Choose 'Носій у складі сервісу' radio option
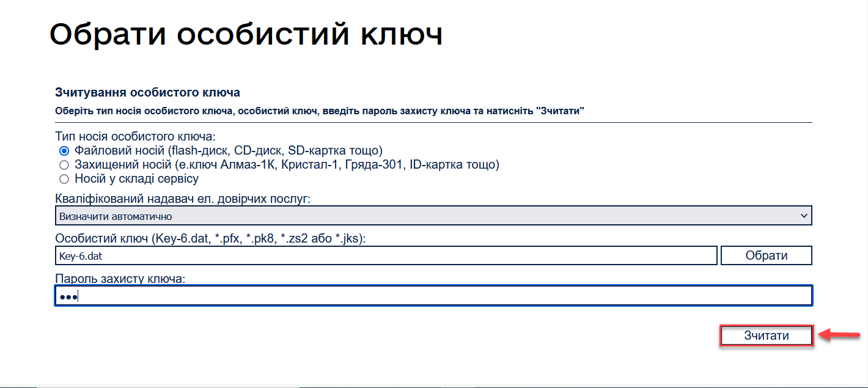The image size is (868, 388). pos(64,179)
